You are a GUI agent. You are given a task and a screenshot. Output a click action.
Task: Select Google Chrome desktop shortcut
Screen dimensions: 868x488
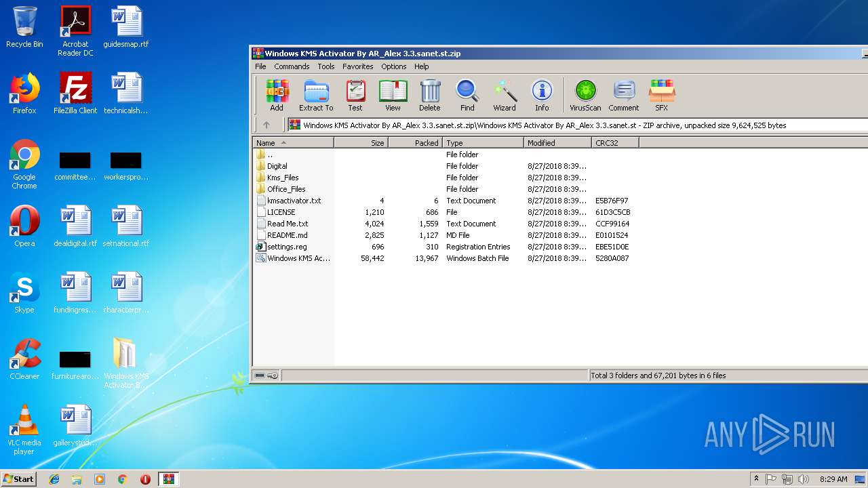coord(24,164)
